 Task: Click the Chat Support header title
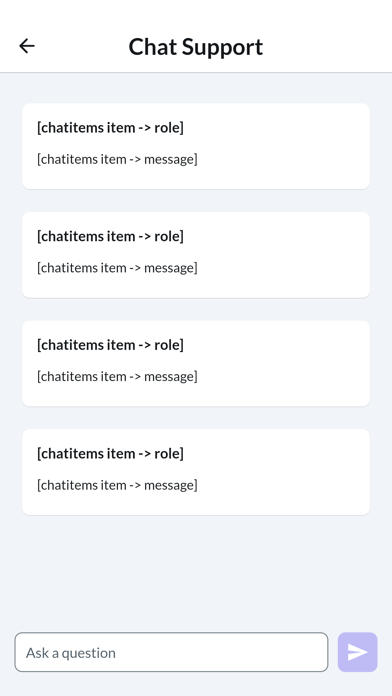tap(196, 47)
